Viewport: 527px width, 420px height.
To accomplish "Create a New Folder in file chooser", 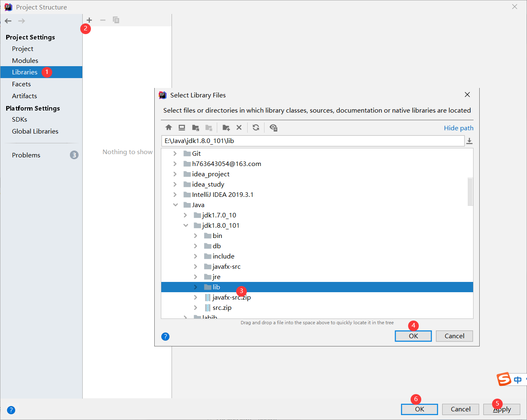I will coord(226,127).
